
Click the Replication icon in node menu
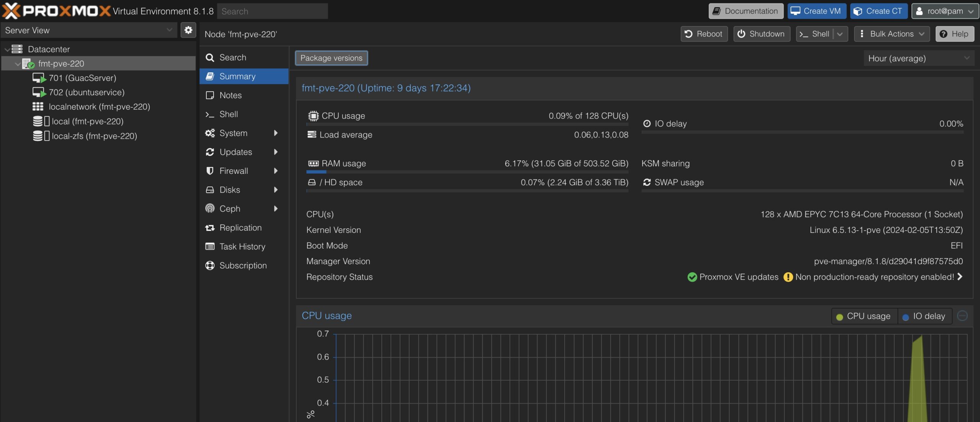coord(210,228)
